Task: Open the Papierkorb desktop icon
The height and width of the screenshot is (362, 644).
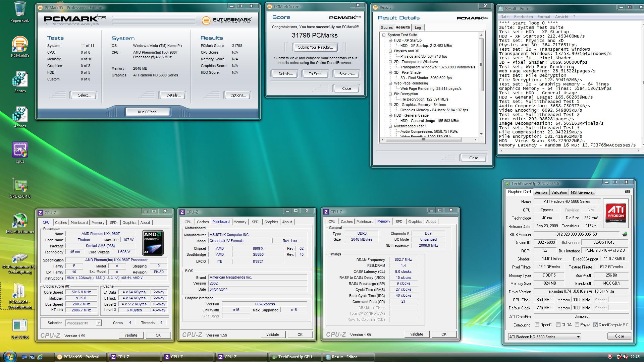Action: (x=20, y=12)
